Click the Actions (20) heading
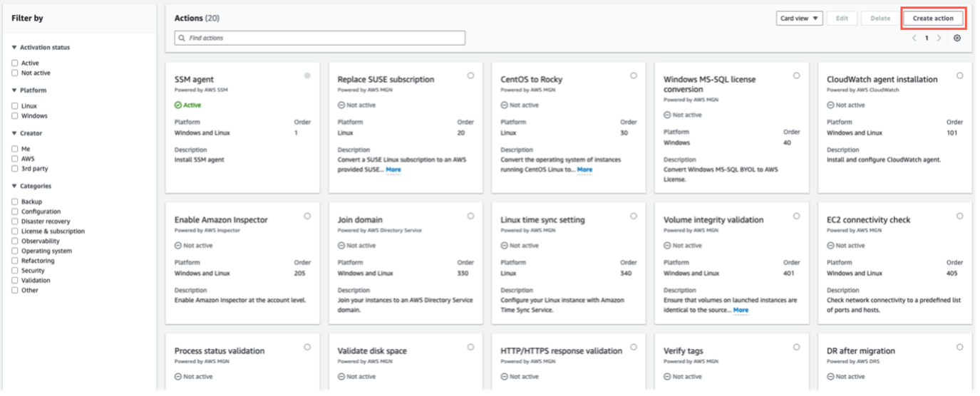980x396 pixels. tap(197, 18)
